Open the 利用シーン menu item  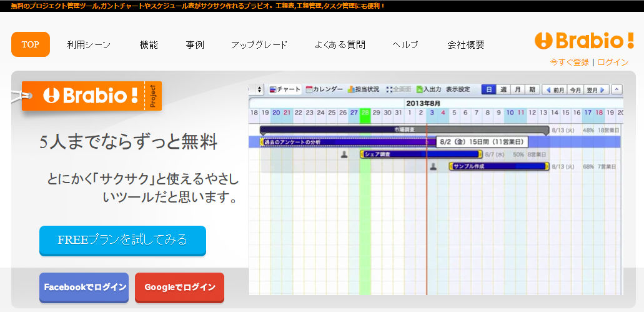click(89, 45)
